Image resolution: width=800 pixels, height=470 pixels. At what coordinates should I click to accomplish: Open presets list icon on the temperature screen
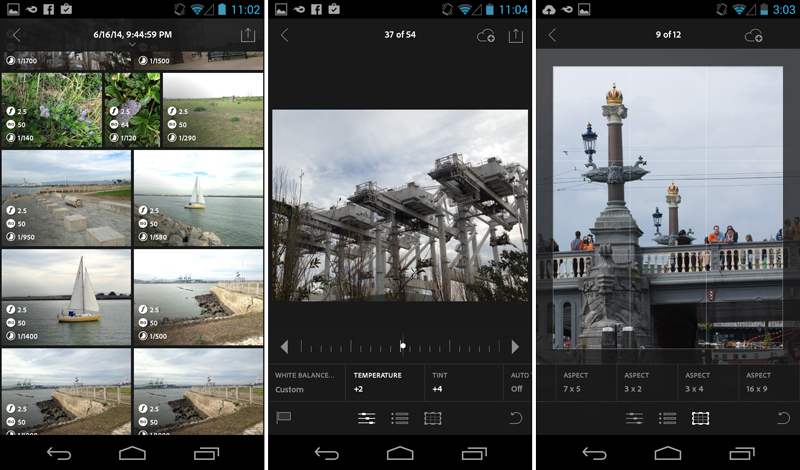(400, 418)
